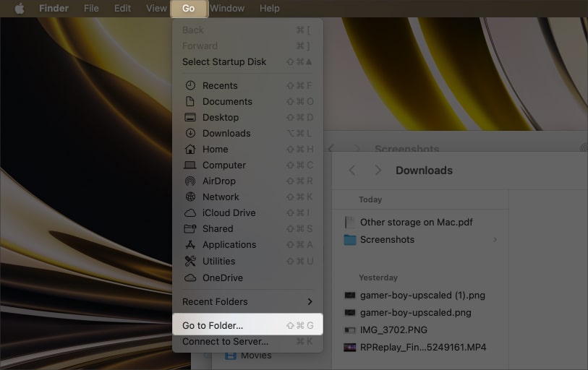Select Utilities label in Go menu

click(219, 261)
